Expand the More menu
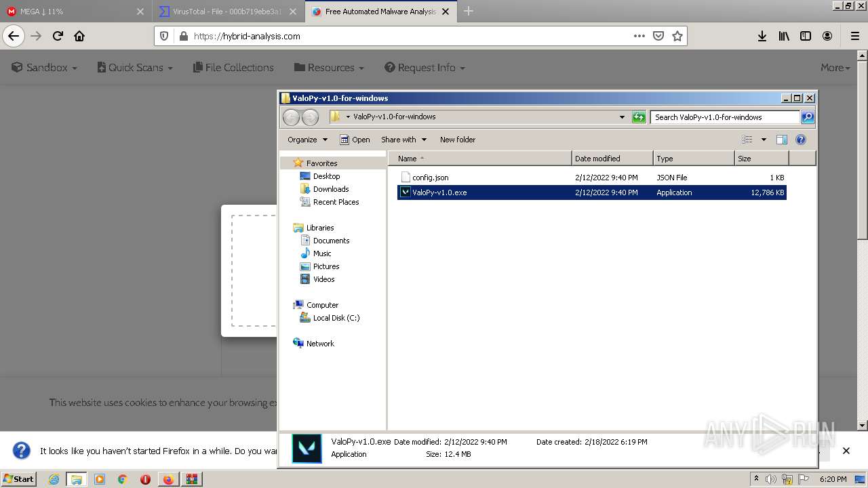868x488 pixels. point(835,68)
